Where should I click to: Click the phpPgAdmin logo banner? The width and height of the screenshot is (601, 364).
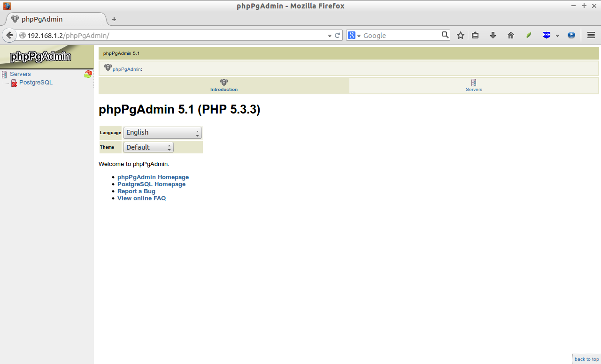coord(46,57)
